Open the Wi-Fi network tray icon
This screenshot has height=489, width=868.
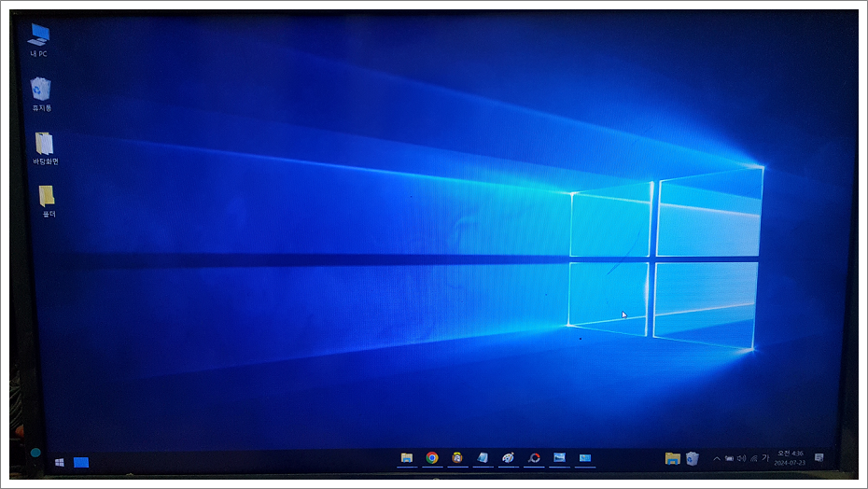pyautogui.click(x=753, y=458)
